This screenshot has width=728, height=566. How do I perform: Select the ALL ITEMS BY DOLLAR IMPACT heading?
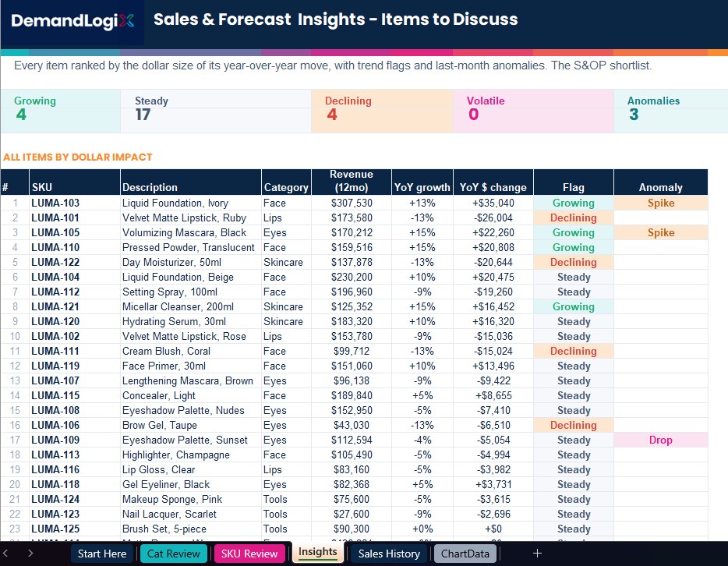coord(77,157)
